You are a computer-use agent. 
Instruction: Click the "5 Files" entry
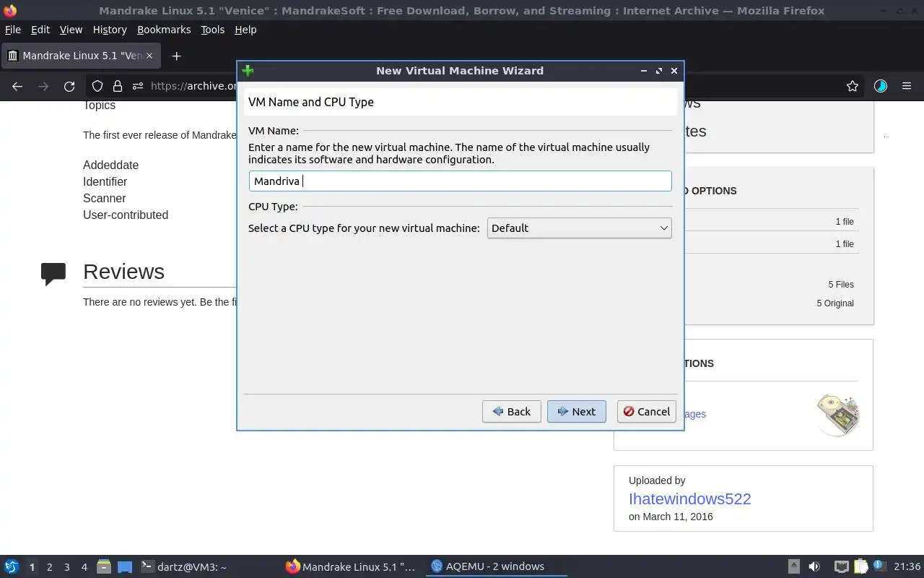pyautogui.click(x=841, y=285)
